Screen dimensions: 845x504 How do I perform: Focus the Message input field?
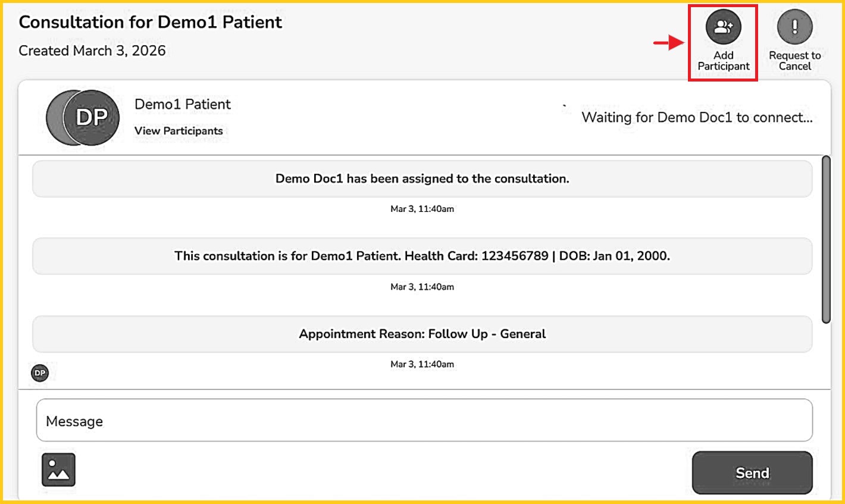(x=424, y=421)
